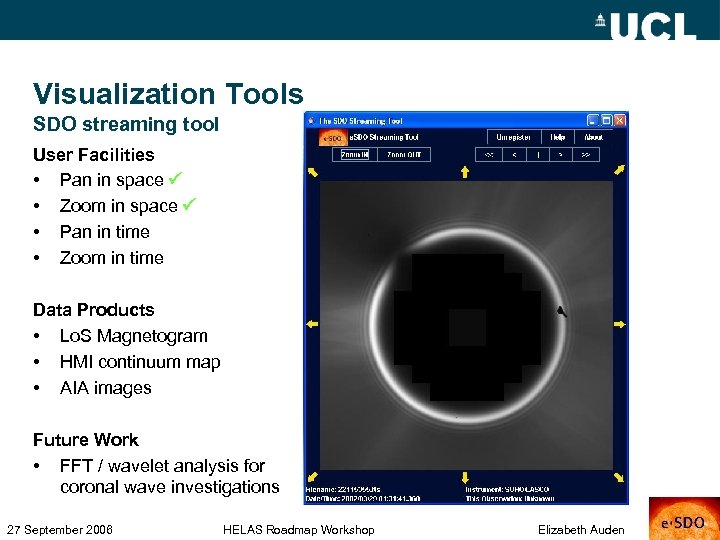Jump far forward in time with >>
The image size is (720, 540).
coord(585,155)
